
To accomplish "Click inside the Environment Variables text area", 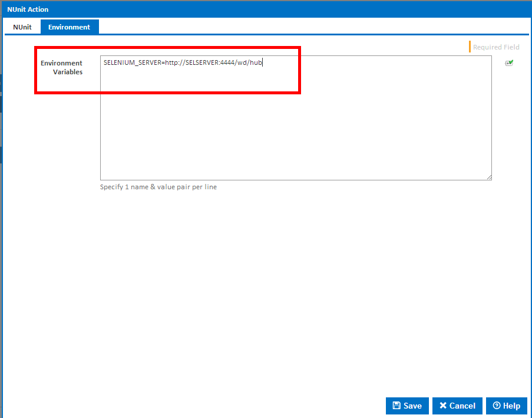I will pos(296,118).
